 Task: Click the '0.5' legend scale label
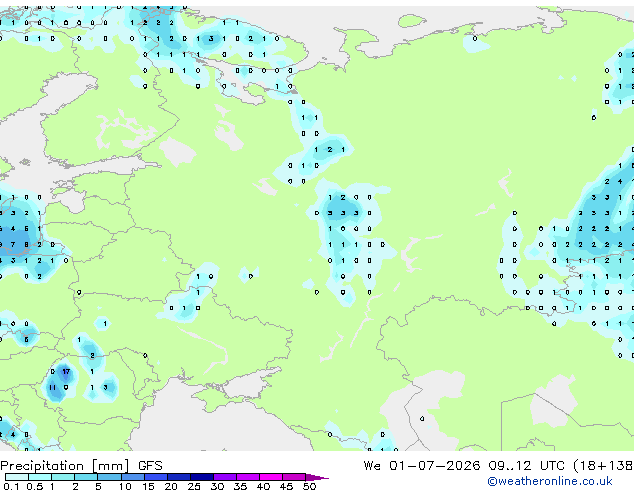[35, 486]
